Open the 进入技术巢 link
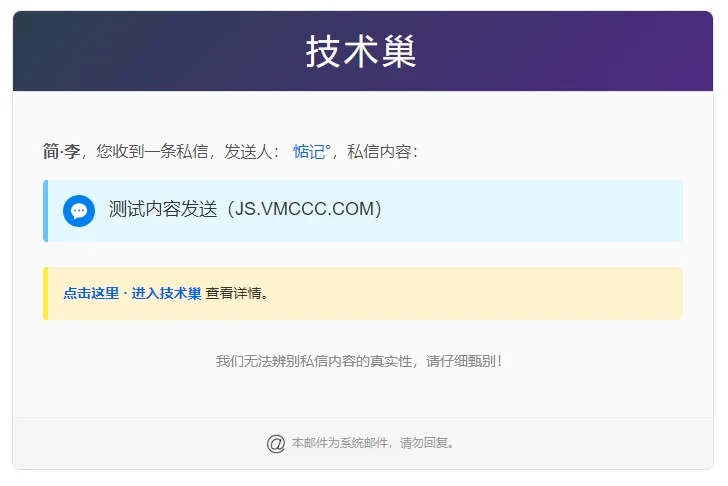The width and height of the screenshot is (728, 486). [x=166, y=294]
